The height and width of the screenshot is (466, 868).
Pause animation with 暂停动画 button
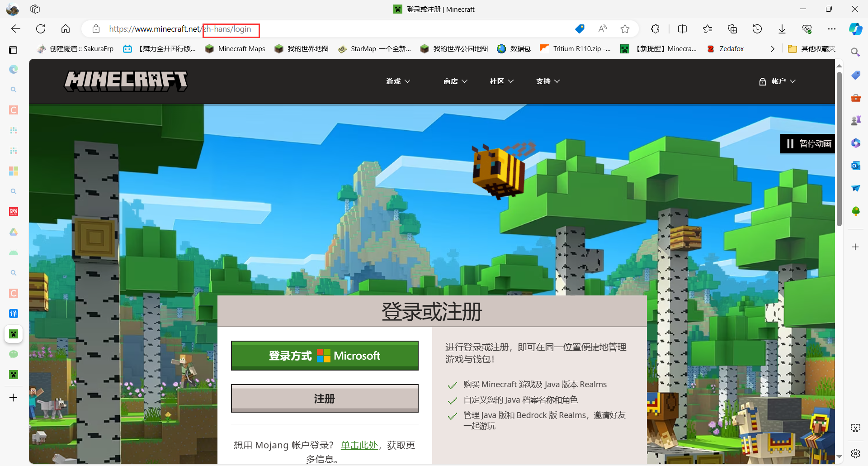click(x=808, y=144)
